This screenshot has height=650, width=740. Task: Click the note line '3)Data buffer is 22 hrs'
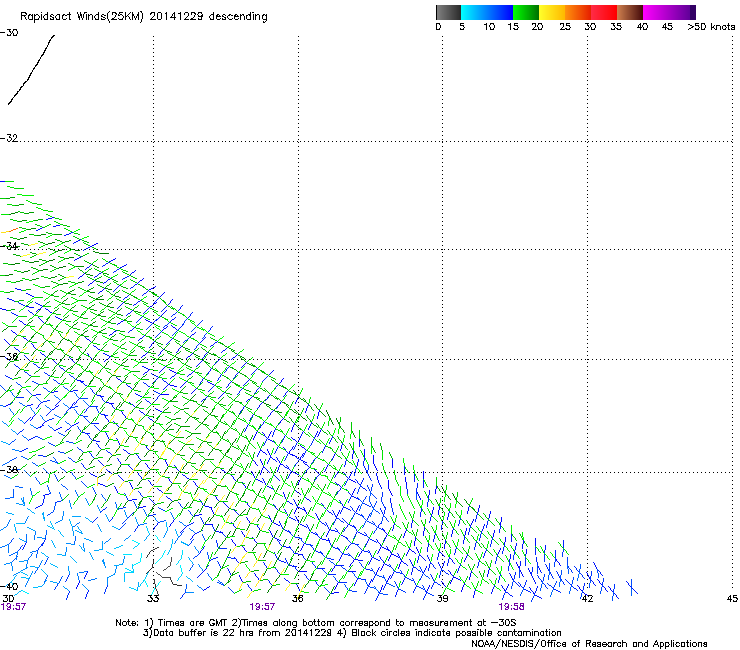pyautogui.click(x=352, y=633)
